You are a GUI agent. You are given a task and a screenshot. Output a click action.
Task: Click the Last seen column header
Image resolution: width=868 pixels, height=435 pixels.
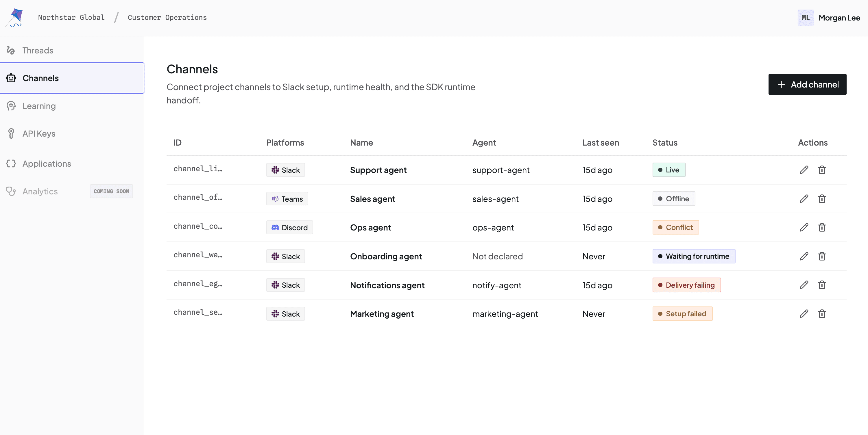[x=601, y=143]
